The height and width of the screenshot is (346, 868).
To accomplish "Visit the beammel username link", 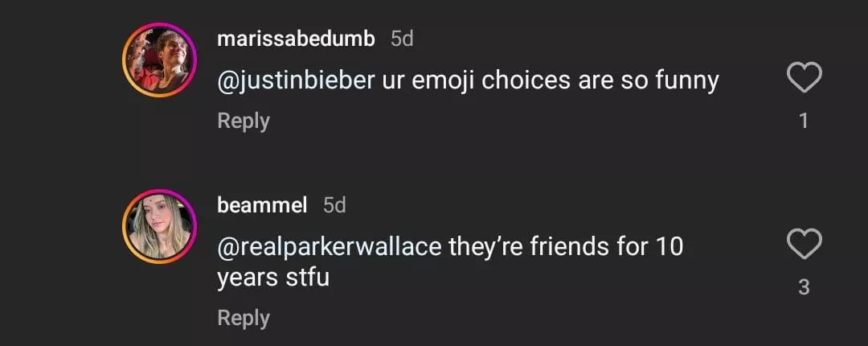I will (x=262, y=205).
